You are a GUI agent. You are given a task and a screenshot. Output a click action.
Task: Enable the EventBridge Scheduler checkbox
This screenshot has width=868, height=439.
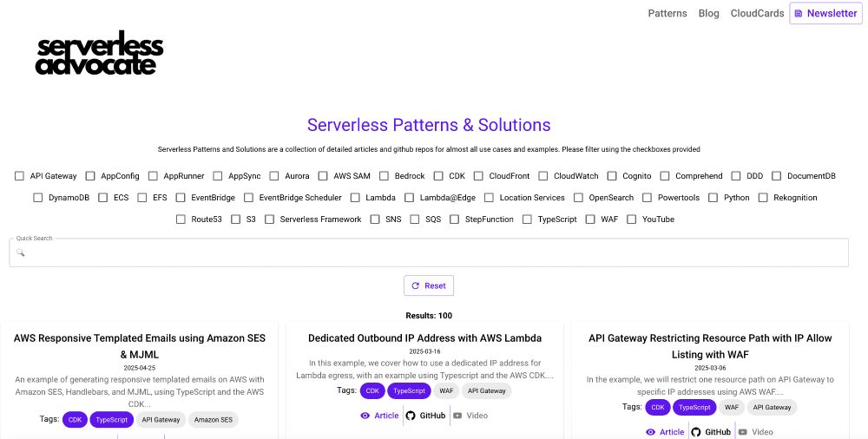pos(248,197)
